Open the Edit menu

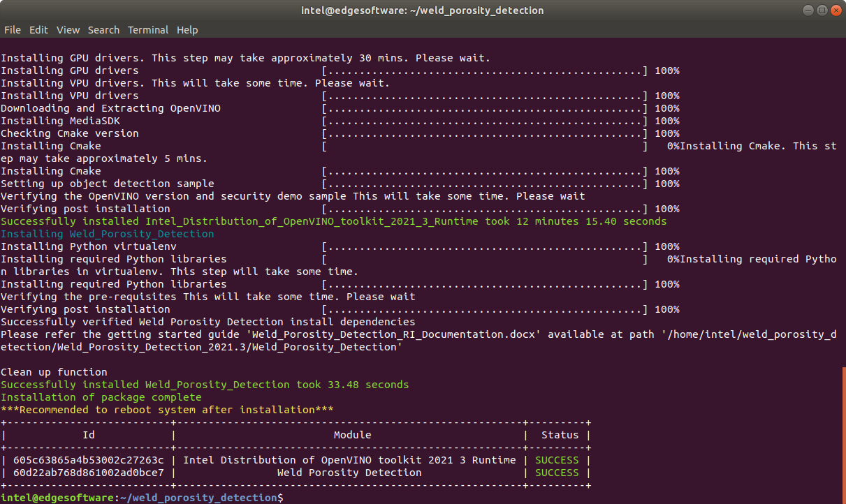(x=38, y=30)
